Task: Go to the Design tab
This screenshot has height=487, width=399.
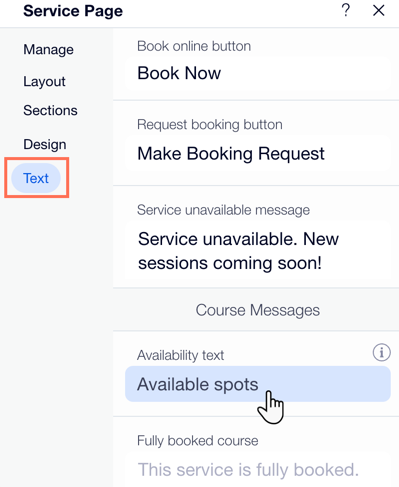Action: (x=45, y=144)
